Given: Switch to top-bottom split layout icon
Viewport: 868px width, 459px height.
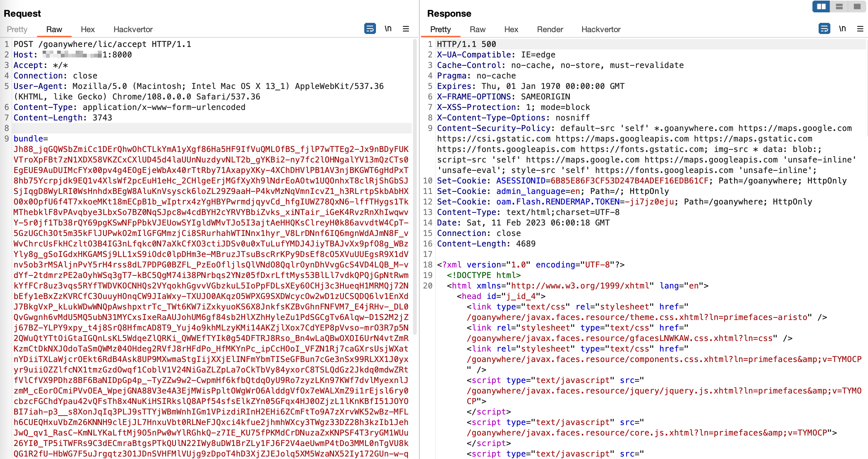Looking at the screenshot, I should [839, 6].
